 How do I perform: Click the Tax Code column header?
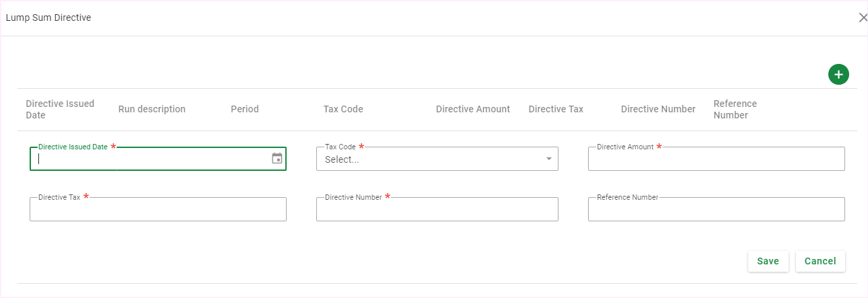(x=343, y=109)
